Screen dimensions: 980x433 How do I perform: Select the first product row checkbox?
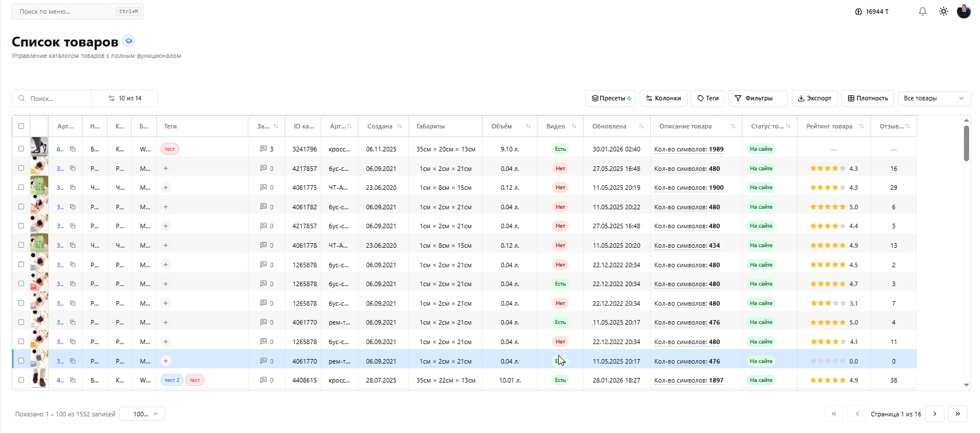tap(21, 149)
